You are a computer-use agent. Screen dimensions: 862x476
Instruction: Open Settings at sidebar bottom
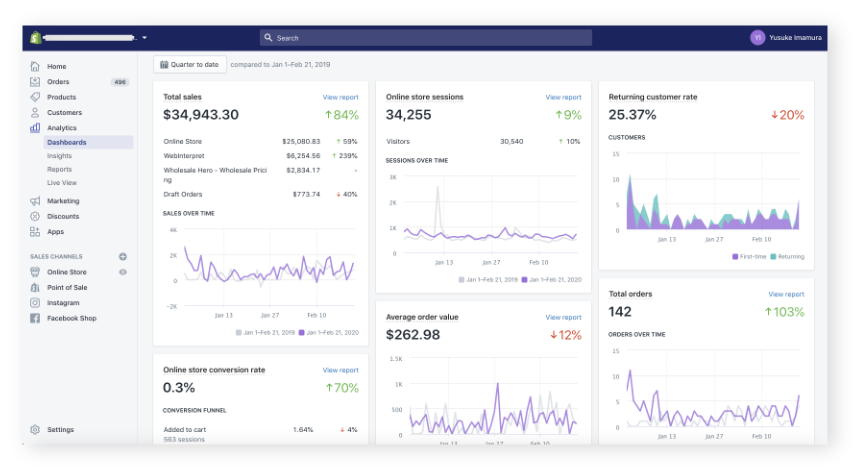(59, 430)
